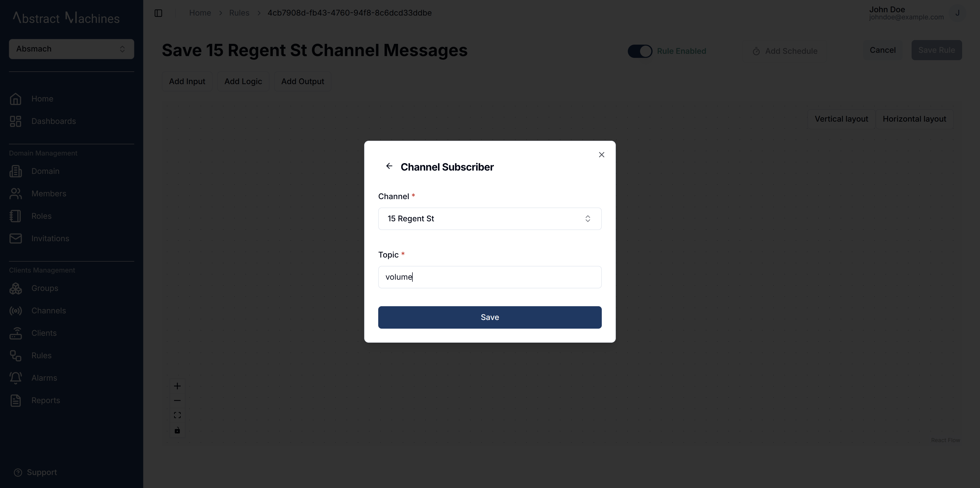Fit view on the flow canvas
The image size is (980, 488).
[x=177, y=415]
